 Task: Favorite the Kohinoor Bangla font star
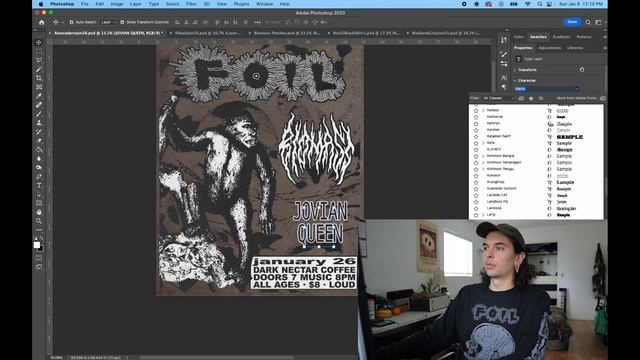point(476,156)
